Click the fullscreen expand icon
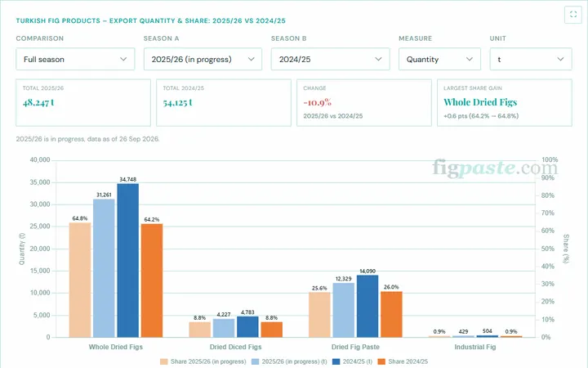 (x=573, y=15)
